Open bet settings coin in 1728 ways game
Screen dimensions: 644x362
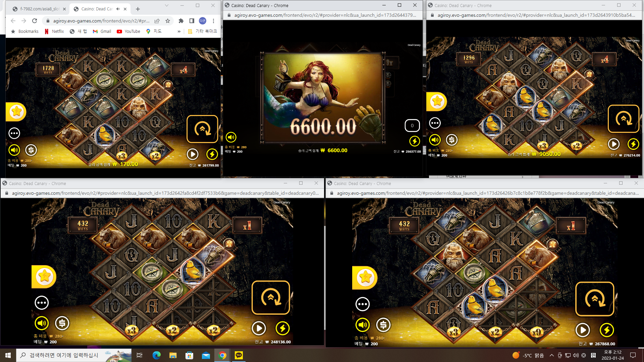pyautogui.click(x=31, y=150)
